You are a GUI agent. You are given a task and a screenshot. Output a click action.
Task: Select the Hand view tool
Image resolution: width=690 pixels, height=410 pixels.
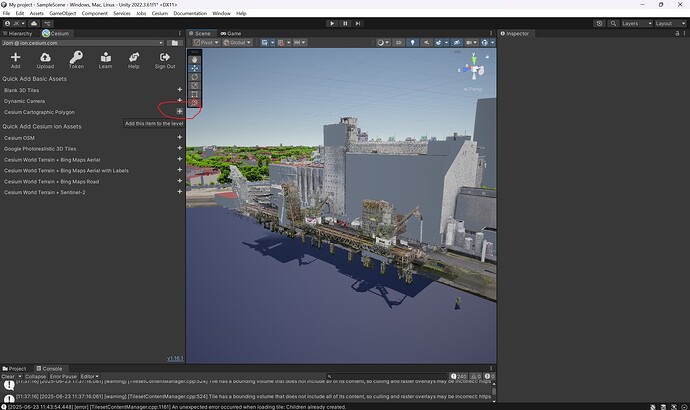click(x=195, y=59)
